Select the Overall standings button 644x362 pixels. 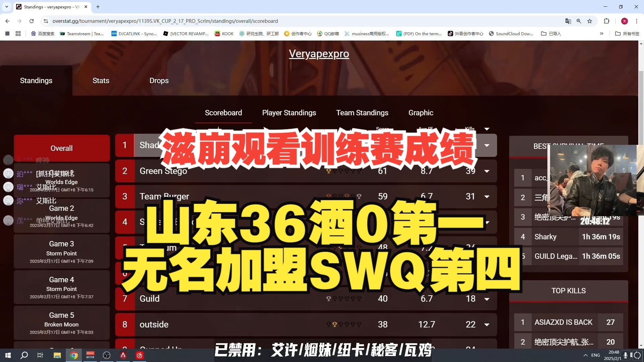(x=62, y=148)
